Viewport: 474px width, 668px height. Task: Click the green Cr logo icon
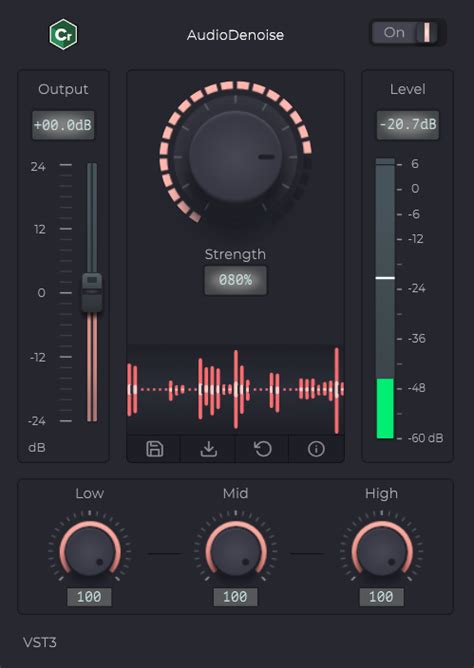(x=63, y=35)
